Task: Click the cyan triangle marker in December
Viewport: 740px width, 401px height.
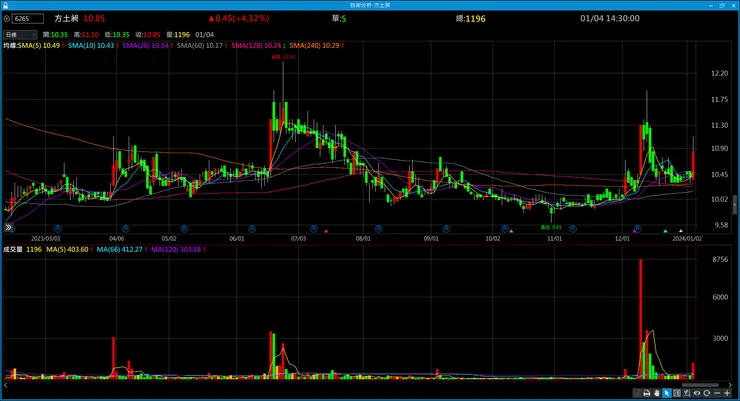Action: [x=665, y=231]
